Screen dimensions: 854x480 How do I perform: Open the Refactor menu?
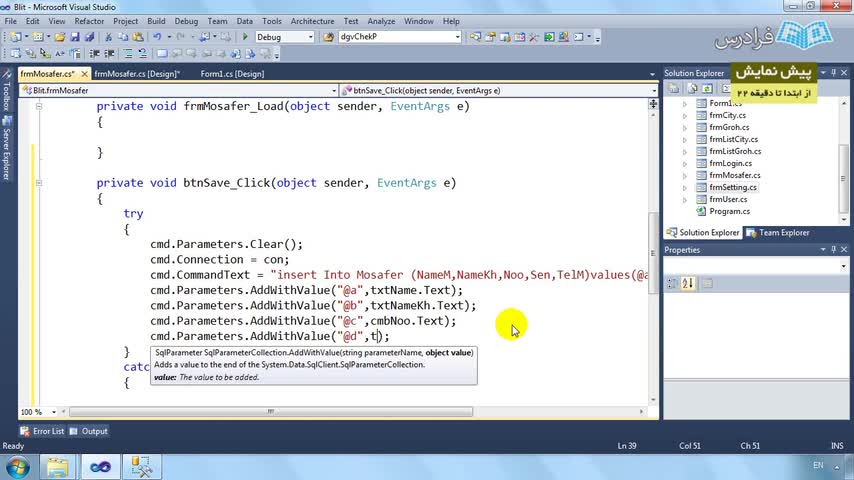(x=89, y=21)
